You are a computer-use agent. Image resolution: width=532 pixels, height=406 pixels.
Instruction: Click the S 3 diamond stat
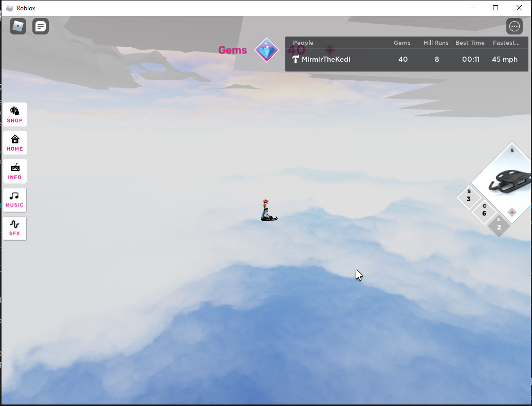pos(469,197)
